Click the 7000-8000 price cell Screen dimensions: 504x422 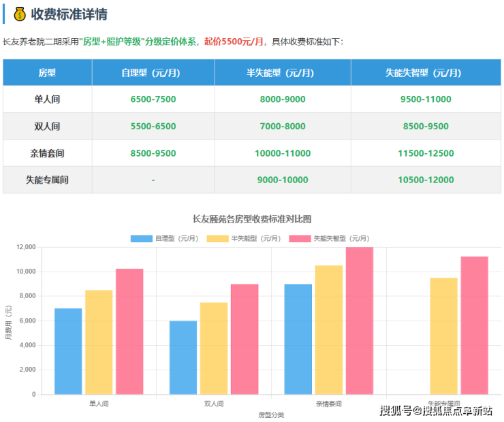coord(283,126)
